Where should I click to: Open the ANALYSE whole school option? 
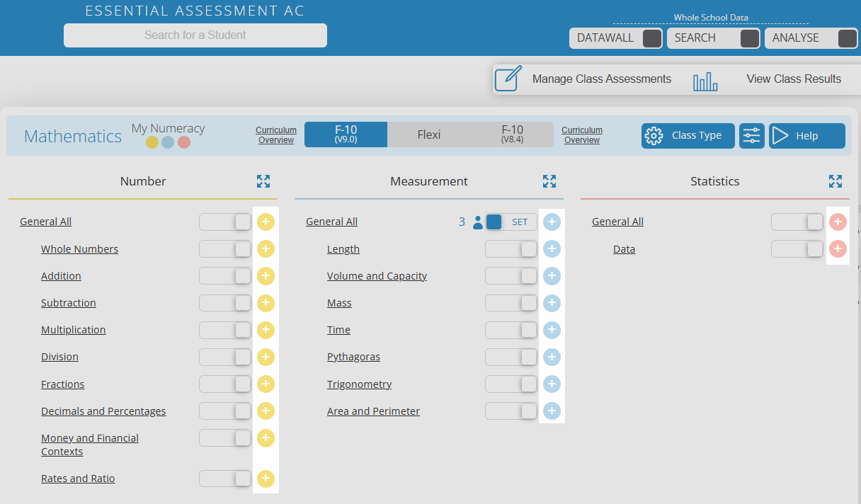click(x=811, y=38)
